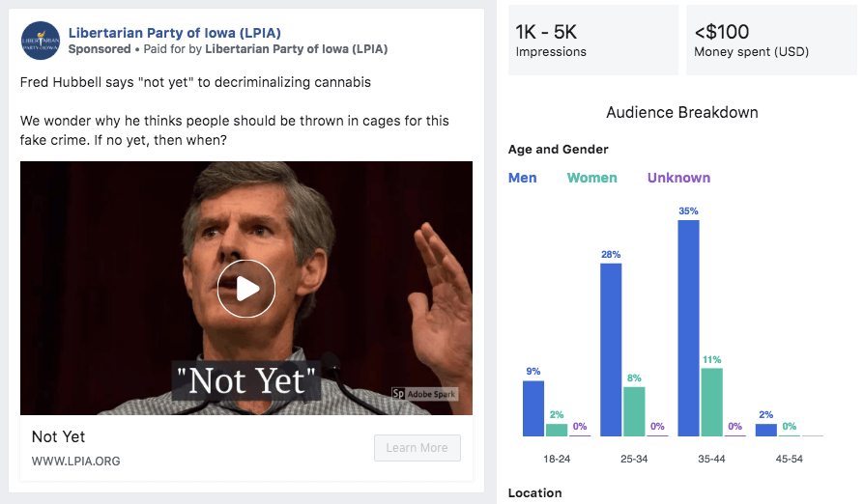Click the Location section heading

(534, 493)
